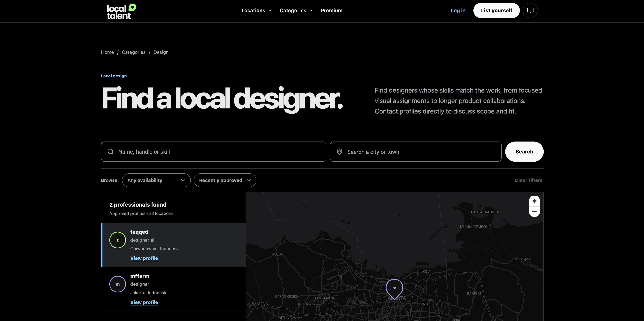Image resolution: width=644 pixels, height=321 pixels.
Task: Toggle the monitor theme switcher icon
Action: click(530, 10)
